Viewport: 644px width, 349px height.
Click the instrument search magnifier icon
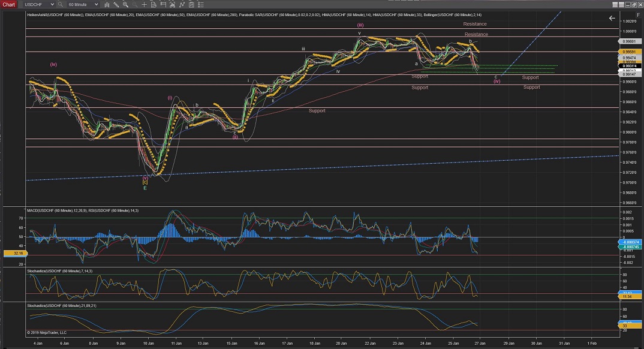pos(60,4)
